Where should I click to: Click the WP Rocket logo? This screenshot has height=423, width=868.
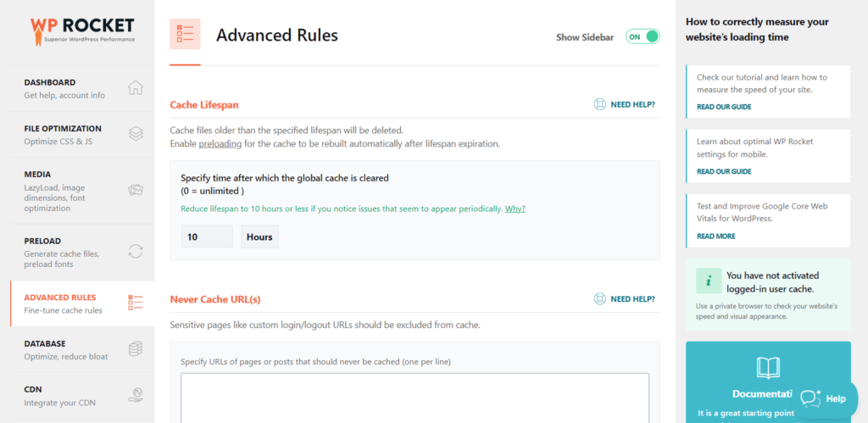pyautogui.click(x=82, y=31)
